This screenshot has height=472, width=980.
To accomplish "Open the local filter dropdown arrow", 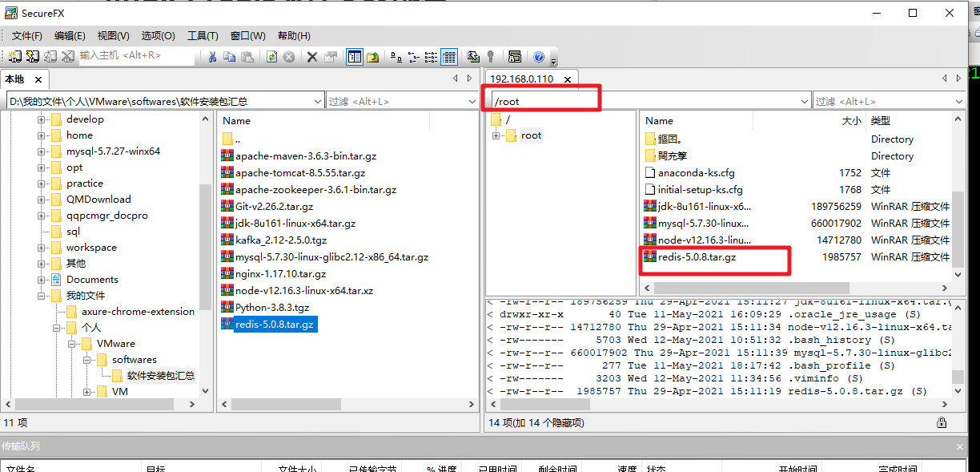I will [x=472, y=101].
